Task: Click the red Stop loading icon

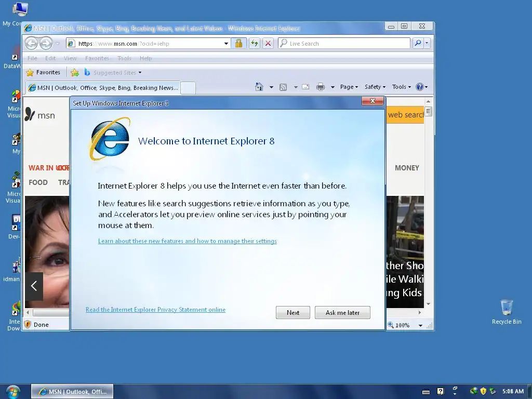Action: tap(268, 43)
